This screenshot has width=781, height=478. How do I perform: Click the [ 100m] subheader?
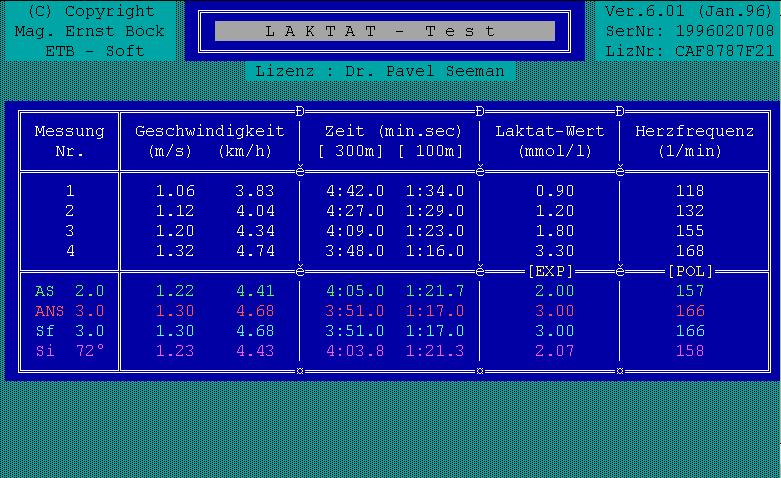click(430, 151)
